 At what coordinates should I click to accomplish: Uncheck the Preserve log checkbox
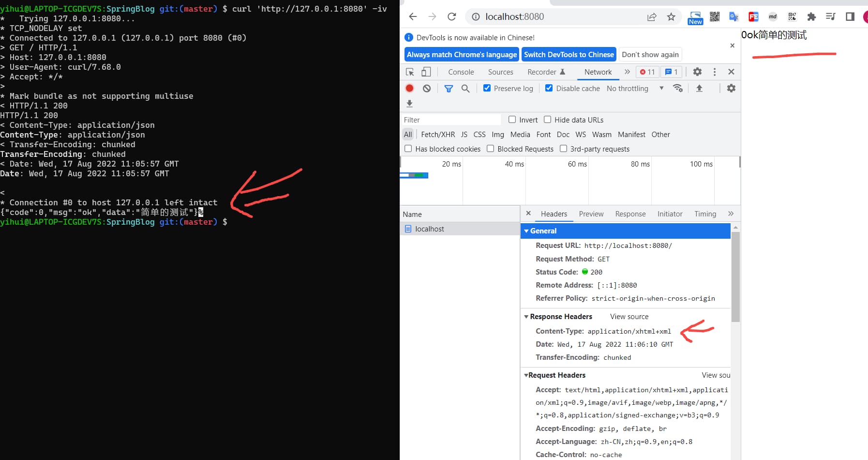click(x=487, y=88)
